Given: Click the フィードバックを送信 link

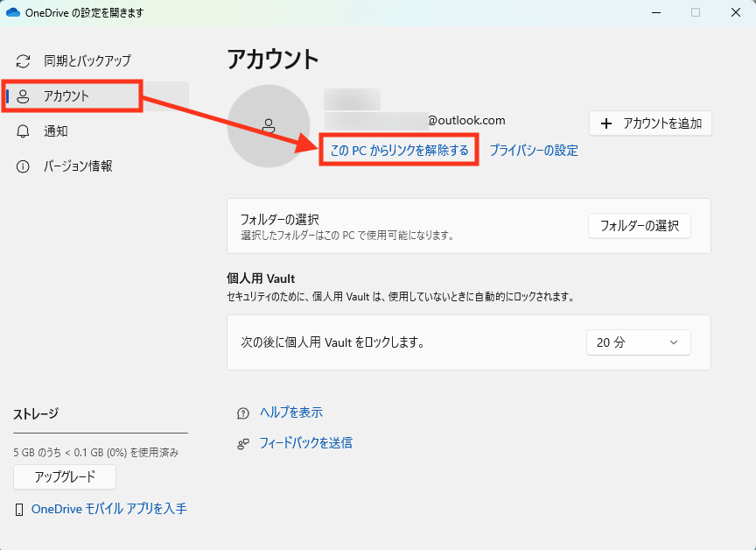Looking at the screenshot, I should (x=305, y=443).
